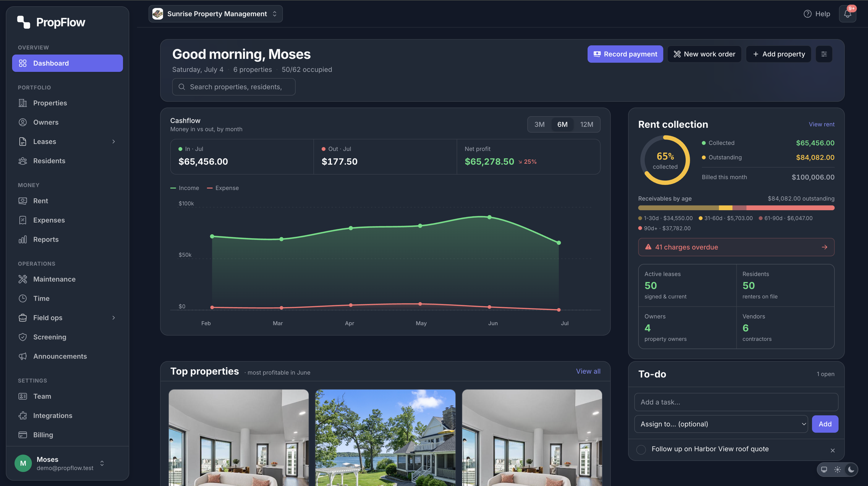Expand the Field ops submenu chevron
868x486 pixels.
114,318
